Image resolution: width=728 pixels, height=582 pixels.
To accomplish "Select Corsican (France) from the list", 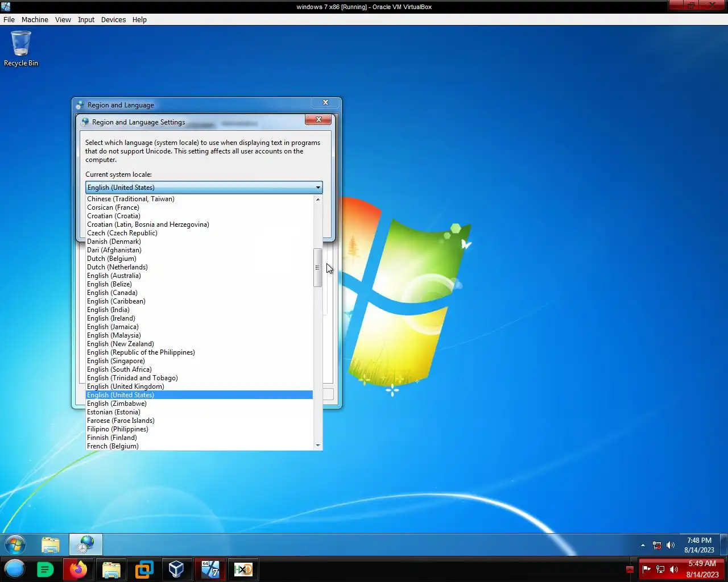I will 199,207.
